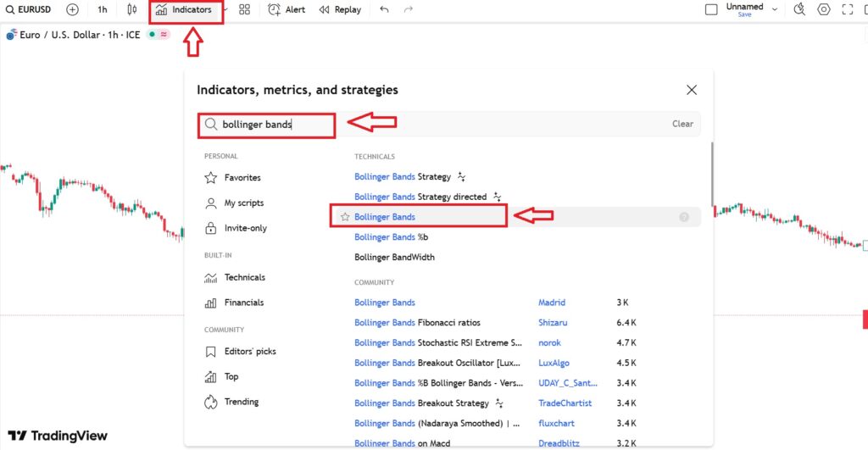Star Bollinger Bands as favorite
868x450 pixels.
click(345, 217)
